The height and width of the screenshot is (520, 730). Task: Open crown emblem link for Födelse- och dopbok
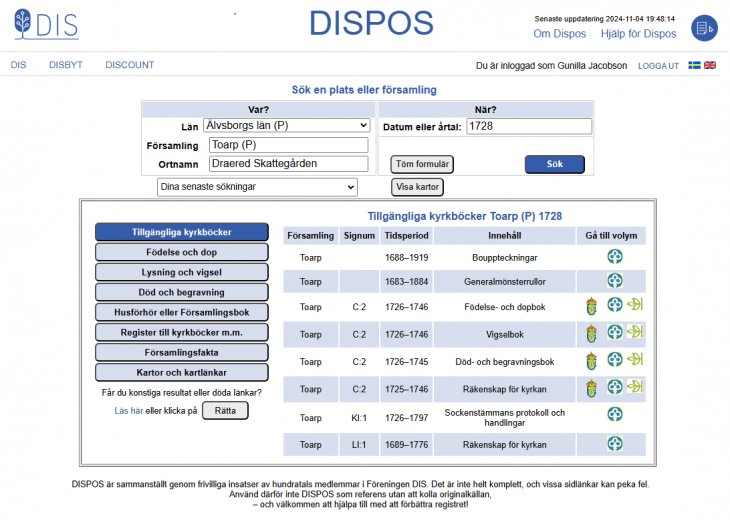(x=591, y=306)
